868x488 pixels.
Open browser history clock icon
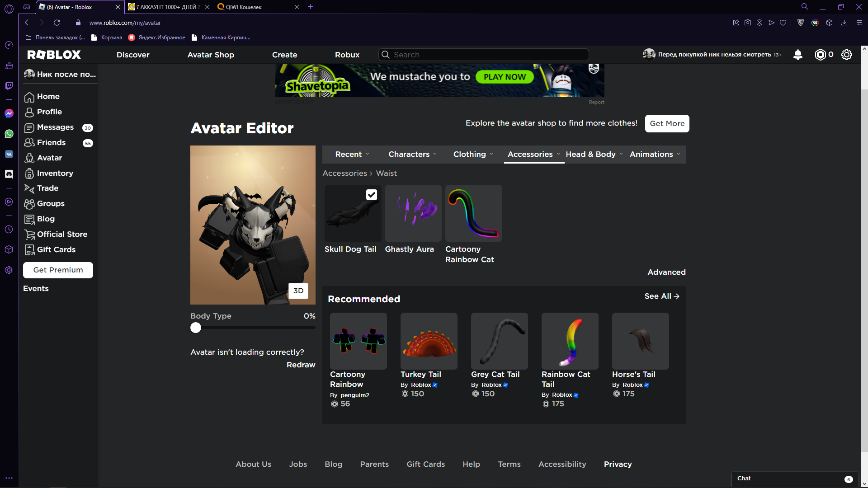(9, 230)
